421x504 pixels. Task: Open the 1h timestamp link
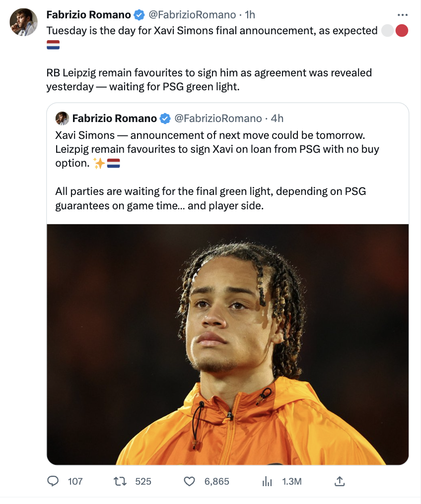pos(250,15)
